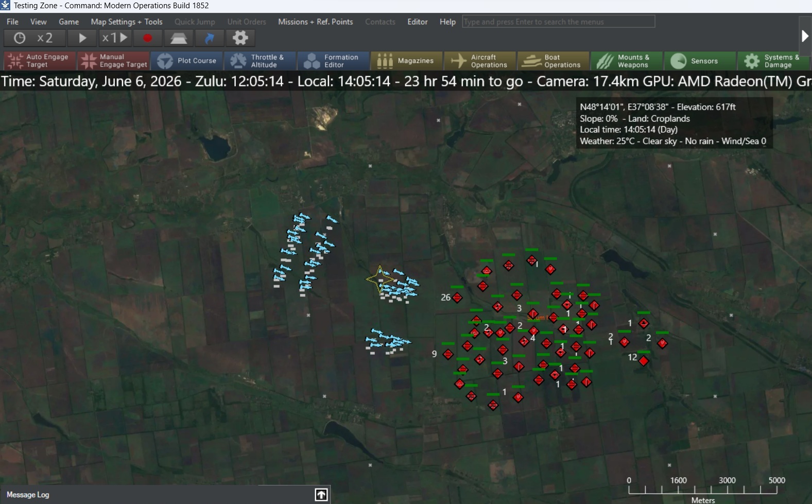
Task: Open the Game menu
Action: click(x=68, y=22)
